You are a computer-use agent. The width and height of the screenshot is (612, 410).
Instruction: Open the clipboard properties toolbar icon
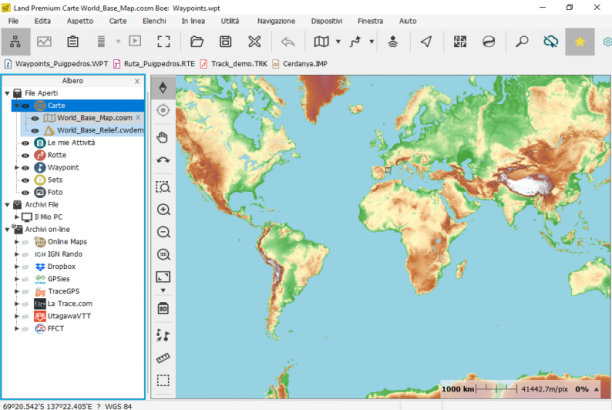(x=73, y=41)
